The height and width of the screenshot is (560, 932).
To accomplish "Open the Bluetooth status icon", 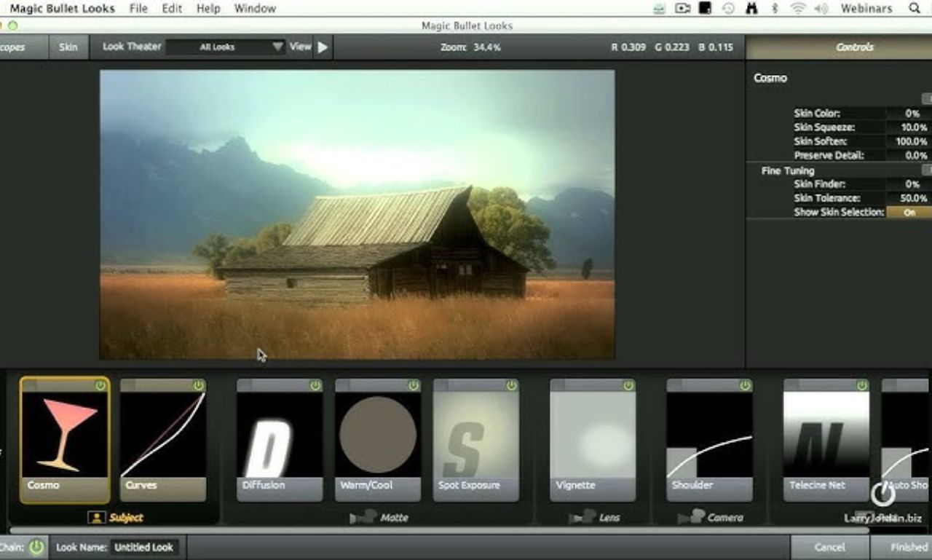I will click(775, 9).
